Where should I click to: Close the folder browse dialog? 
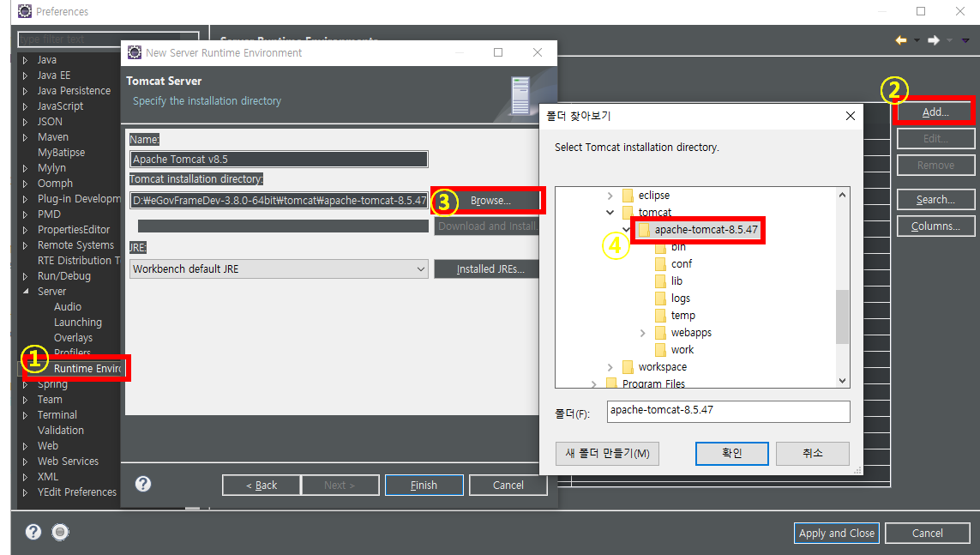tap(850, 116)
